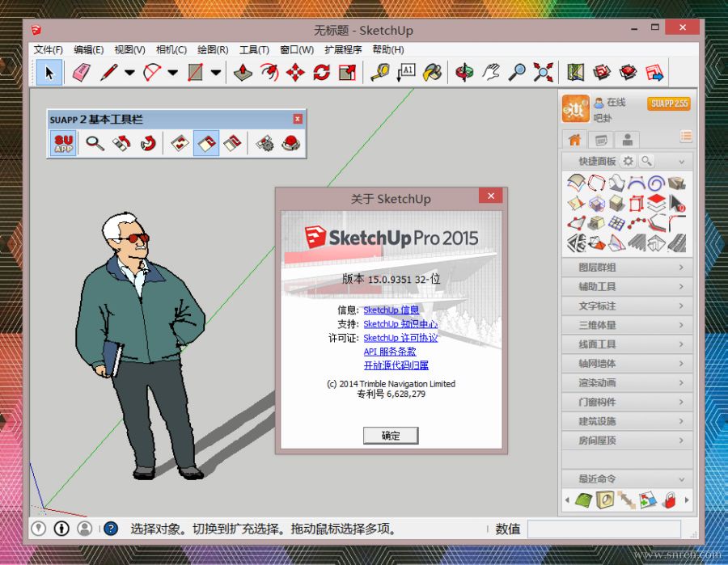Open the Arc tool dropdown arrow
The width and height of the screenshot is (728, 565).
[x=173, y=73]
